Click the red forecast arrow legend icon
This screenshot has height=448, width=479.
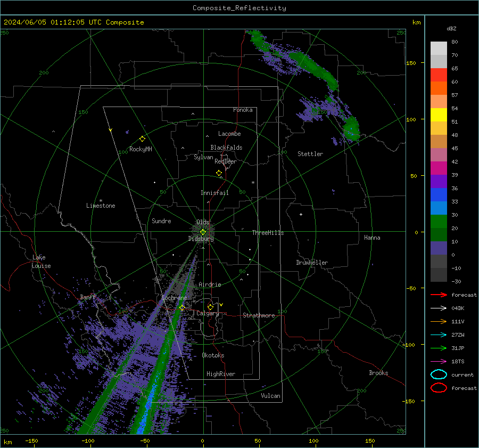(x=439, y=295)
